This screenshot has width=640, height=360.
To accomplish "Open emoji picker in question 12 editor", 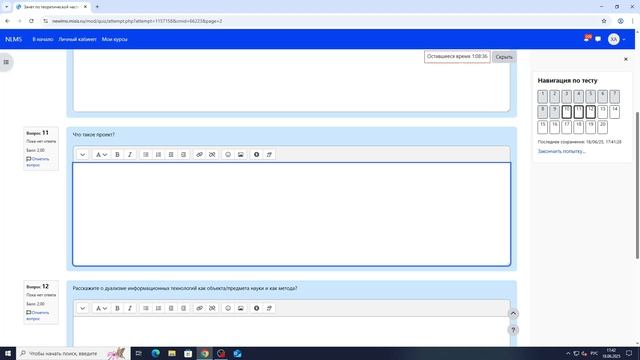I will (x=228, y=308).
